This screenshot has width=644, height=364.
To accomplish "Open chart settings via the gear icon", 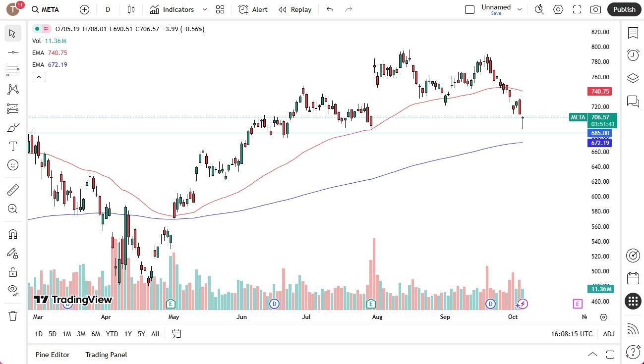I will (558, 9).
